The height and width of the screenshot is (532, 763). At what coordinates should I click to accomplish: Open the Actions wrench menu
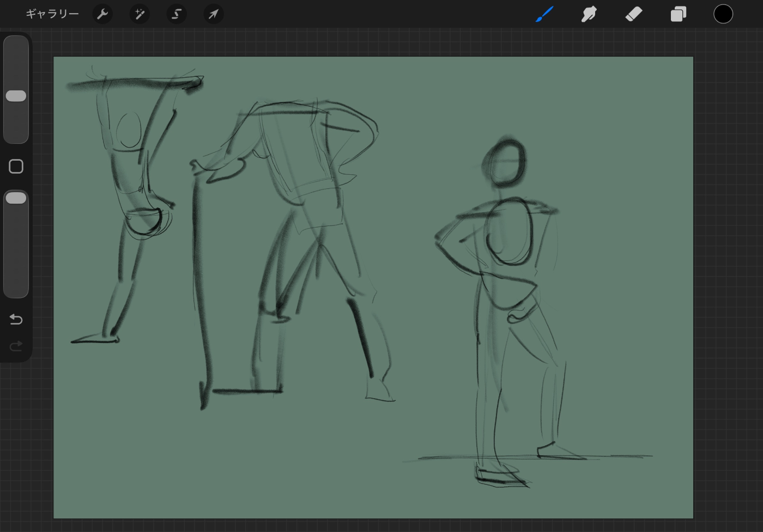[x=102, y=14]
